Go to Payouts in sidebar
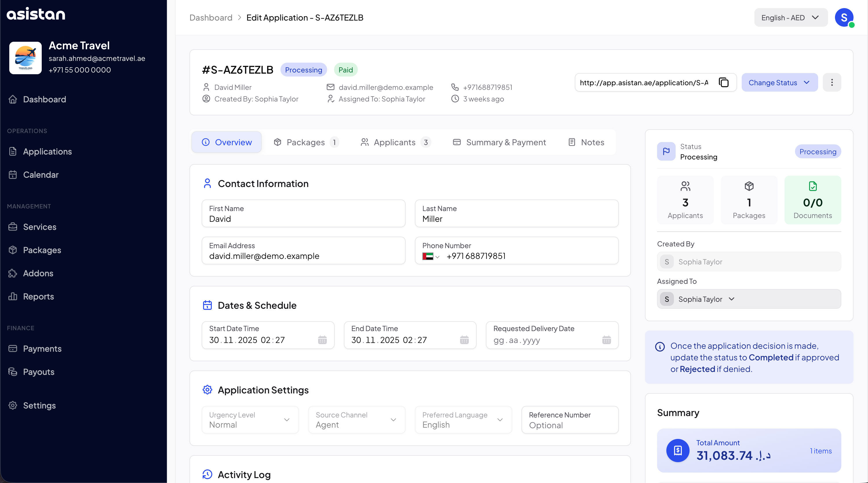 pos(39,372)
